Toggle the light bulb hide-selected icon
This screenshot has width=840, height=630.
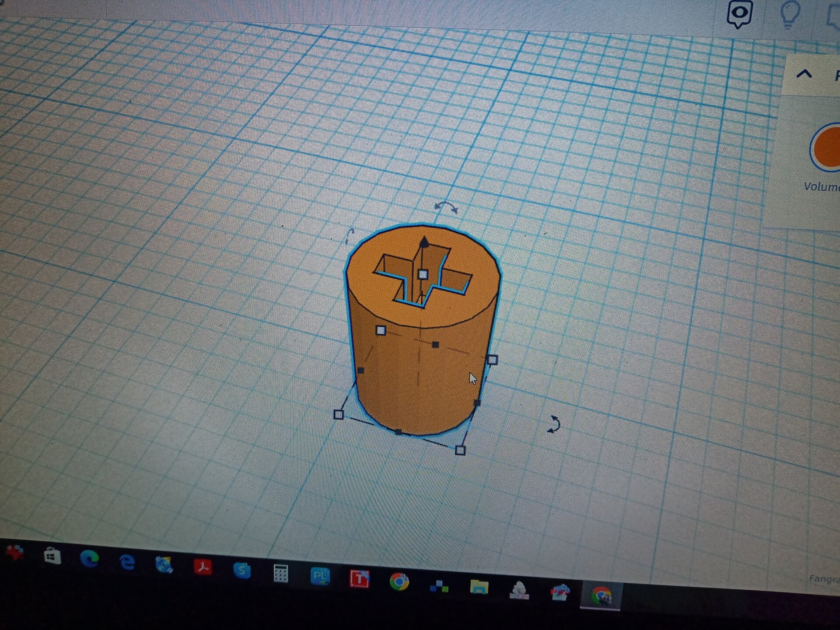(x=790, y=13)
